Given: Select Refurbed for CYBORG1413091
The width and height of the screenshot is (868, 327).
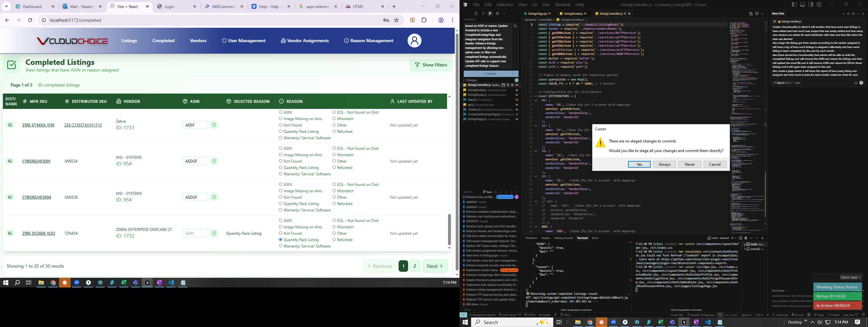Looking at the screenshot, I should click(334, 168).
